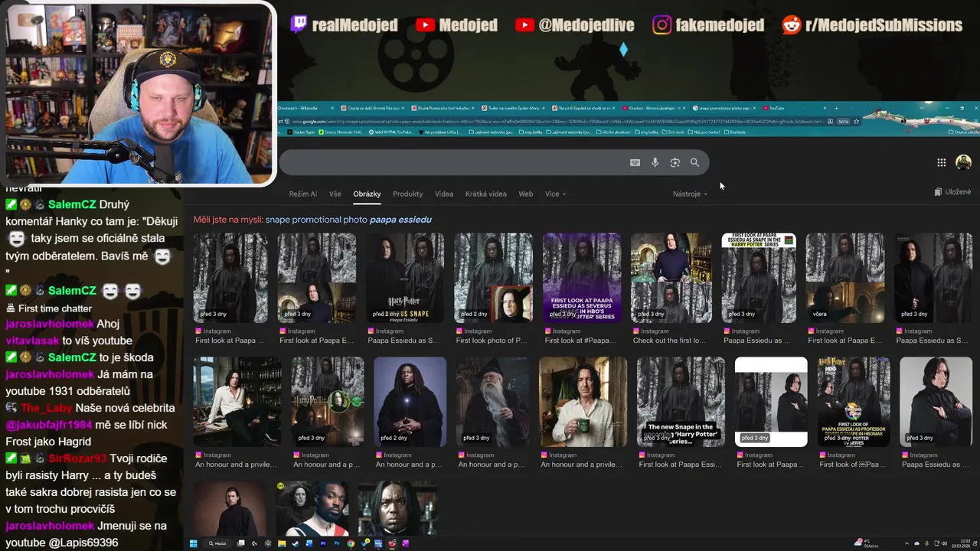This screenshot has width=980, height=551.
Task: Open the white-bearded wizard image result
Action: point(493,402)
